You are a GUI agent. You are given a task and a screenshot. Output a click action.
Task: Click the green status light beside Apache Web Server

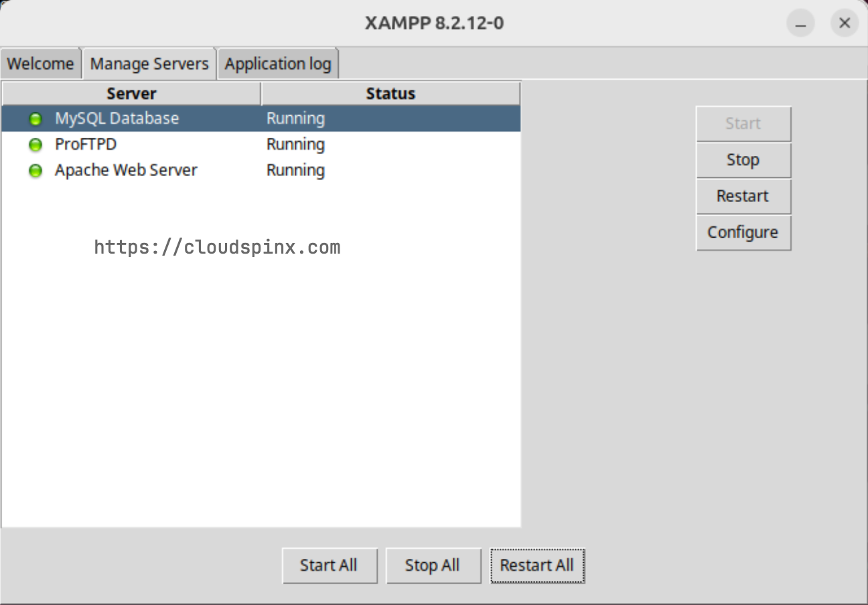[35, 171]
